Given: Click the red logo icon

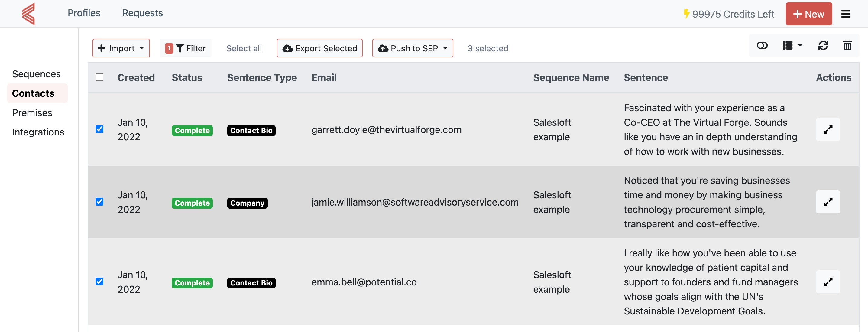Looking at the screenshot, I should click(x=28, y=14).
